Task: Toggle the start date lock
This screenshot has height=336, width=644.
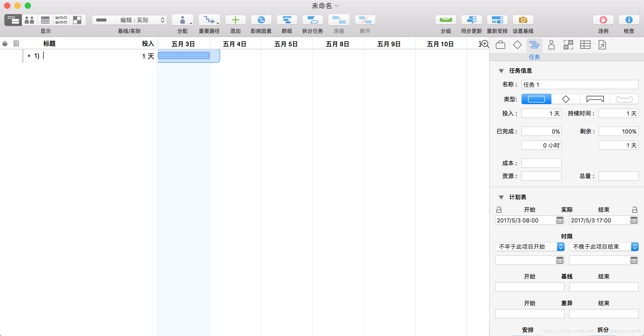Action: pos(499,210)
